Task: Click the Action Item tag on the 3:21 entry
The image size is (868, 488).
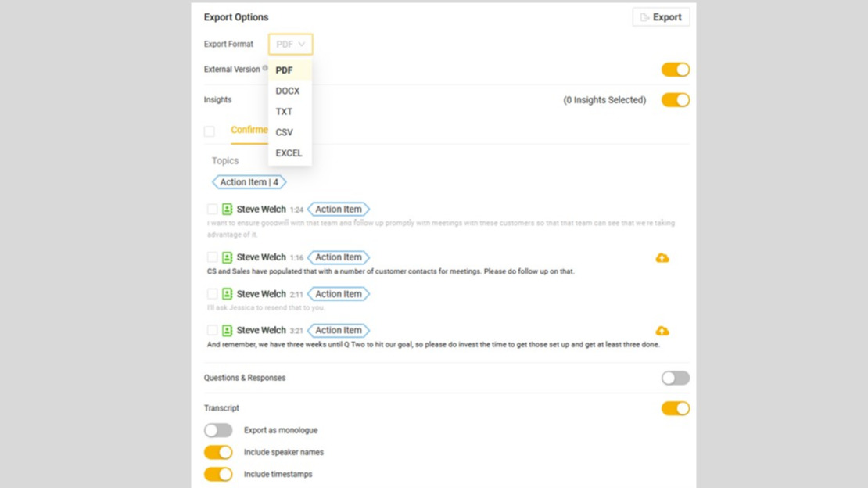Action: click(339, 330)
